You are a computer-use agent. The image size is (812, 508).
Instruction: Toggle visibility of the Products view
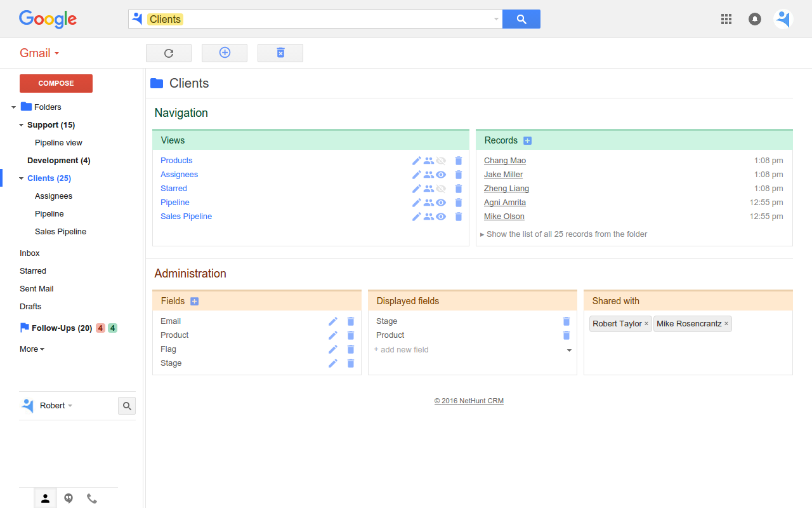click(441, 161)
